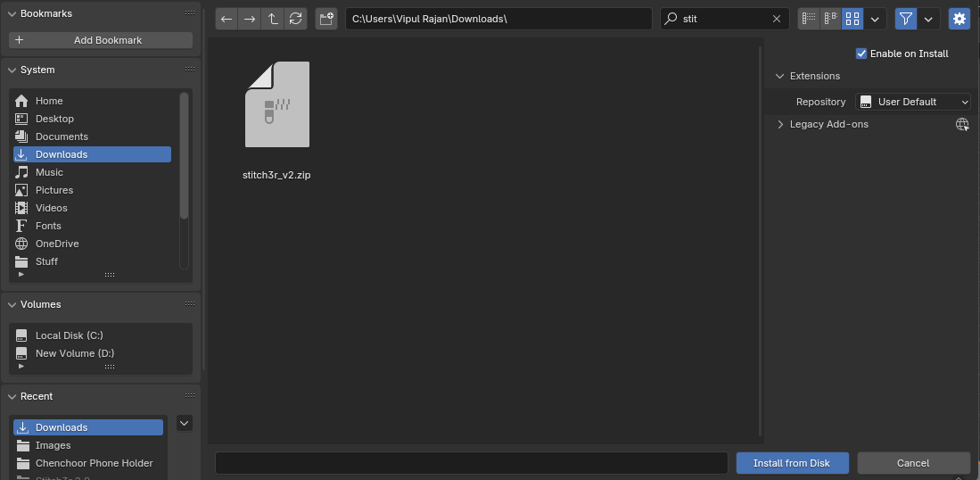Open Repository User Default dropdown
Screen dimensions: 980x480
point(912,102)
